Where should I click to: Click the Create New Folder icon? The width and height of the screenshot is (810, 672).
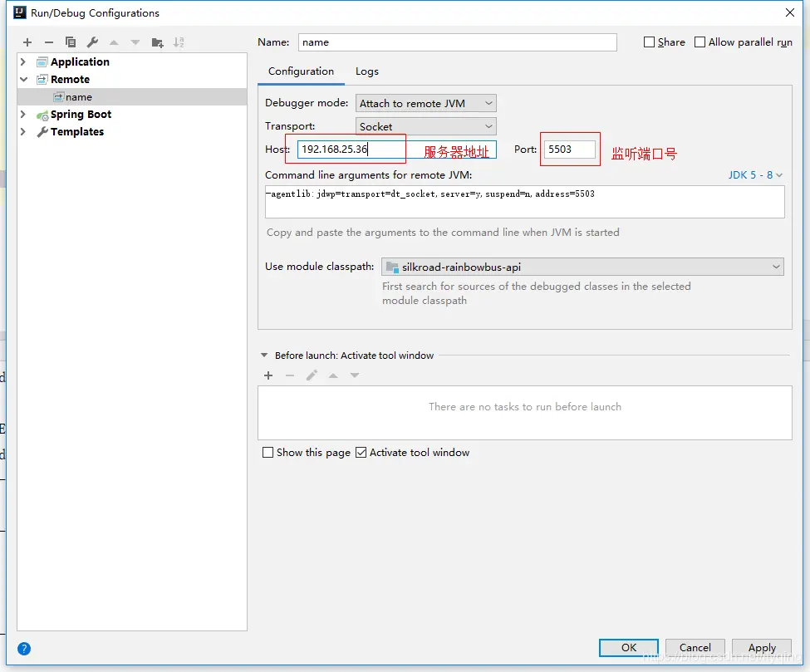coord(158,42)
